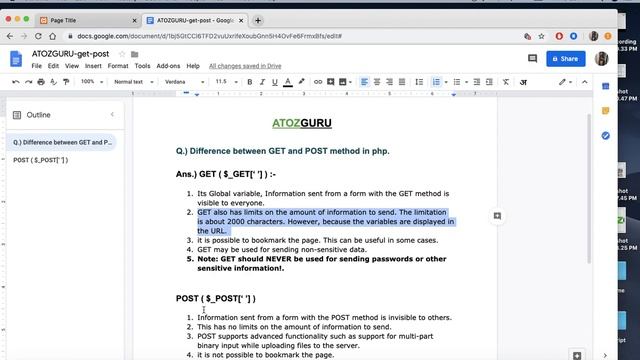Insert a link with chain icon

tap(318, 82)
